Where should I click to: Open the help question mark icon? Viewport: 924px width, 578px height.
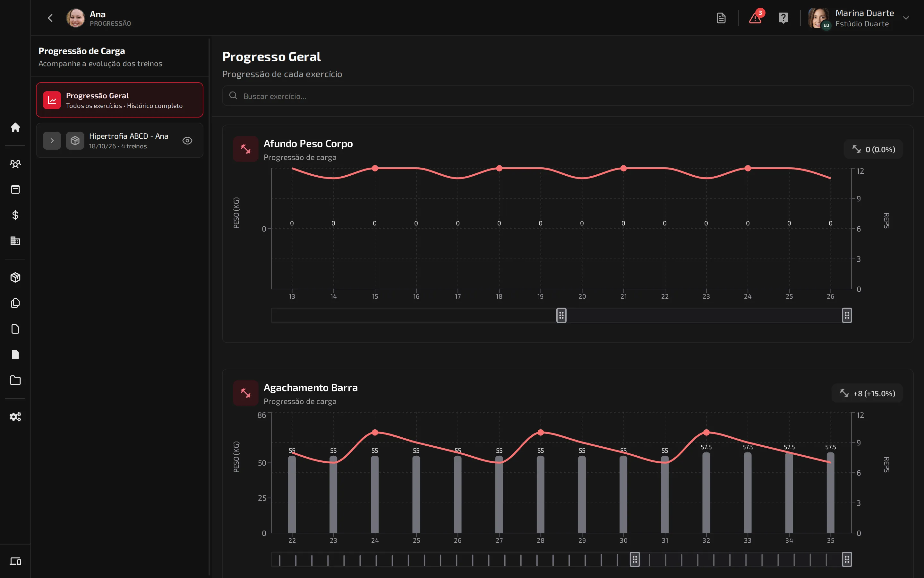[x=783, y=18]
